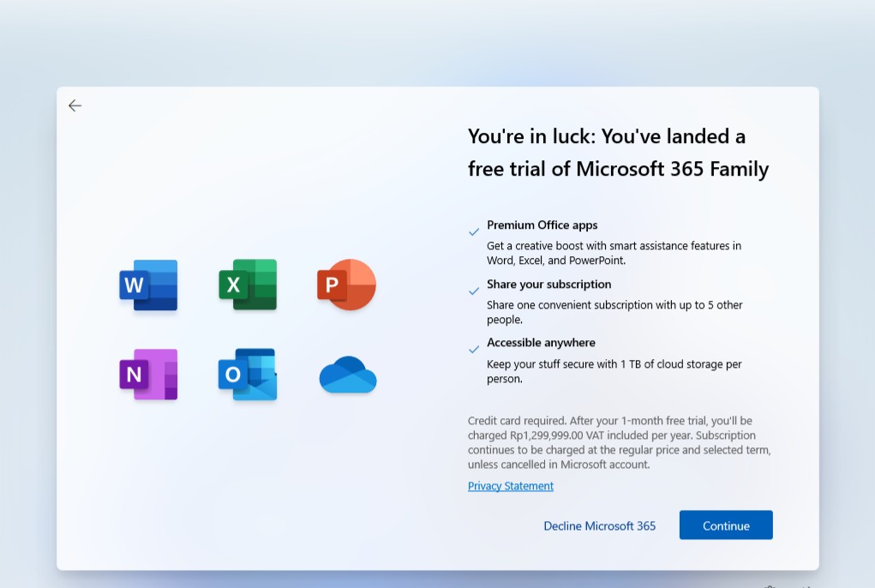Click the Outlook app icon

[248, 375]
